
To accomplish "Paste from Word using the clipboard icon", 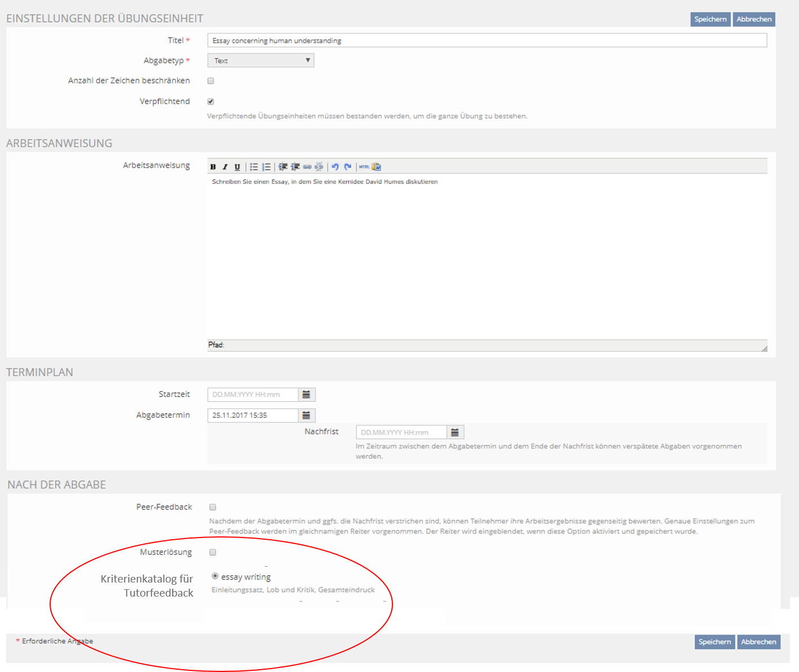I will [x=377, y=167].
